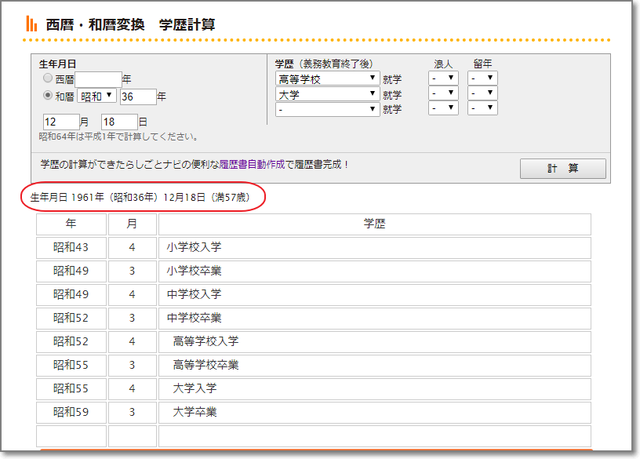This screenshot has width=640, height=459.
Task: Open the 浪人 dropdown in third row
Action: point(442,109)
